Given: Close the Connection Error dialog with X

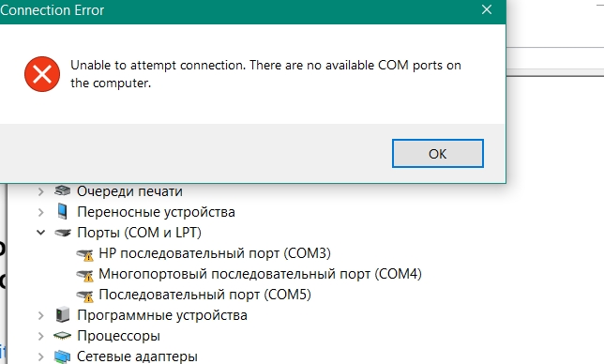Looking at the screenshot, I should (x=487, y=9).
